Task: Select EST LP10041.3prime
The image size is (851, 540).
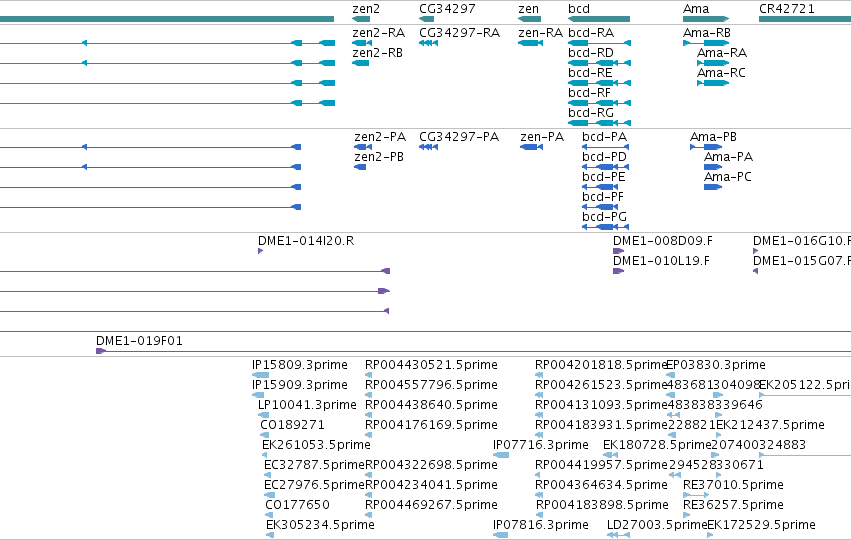Action: pos(263,415)
